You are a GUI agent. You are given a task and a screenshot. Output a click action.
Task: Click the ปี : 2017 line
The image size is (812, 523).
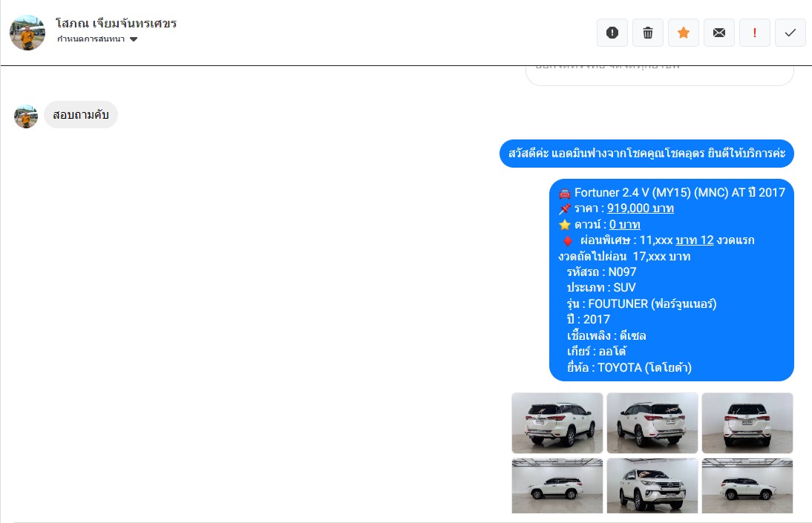pos(589,320)
